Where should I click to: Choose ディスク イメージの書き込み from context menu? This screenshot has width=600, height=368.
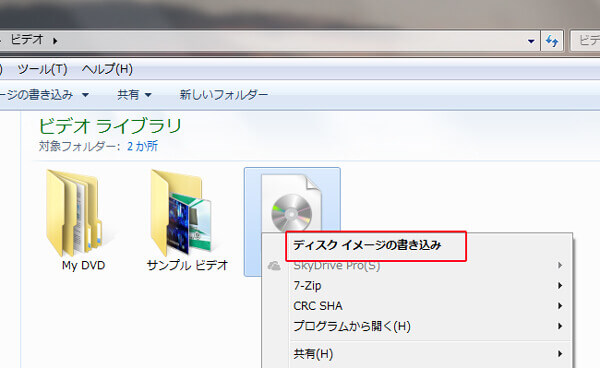tap(417, 245)
